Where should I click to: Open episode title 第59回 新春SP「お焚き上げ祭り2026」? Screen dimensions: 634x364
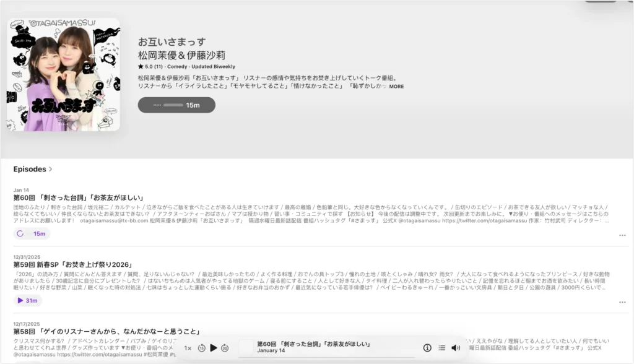pos(73,264)
